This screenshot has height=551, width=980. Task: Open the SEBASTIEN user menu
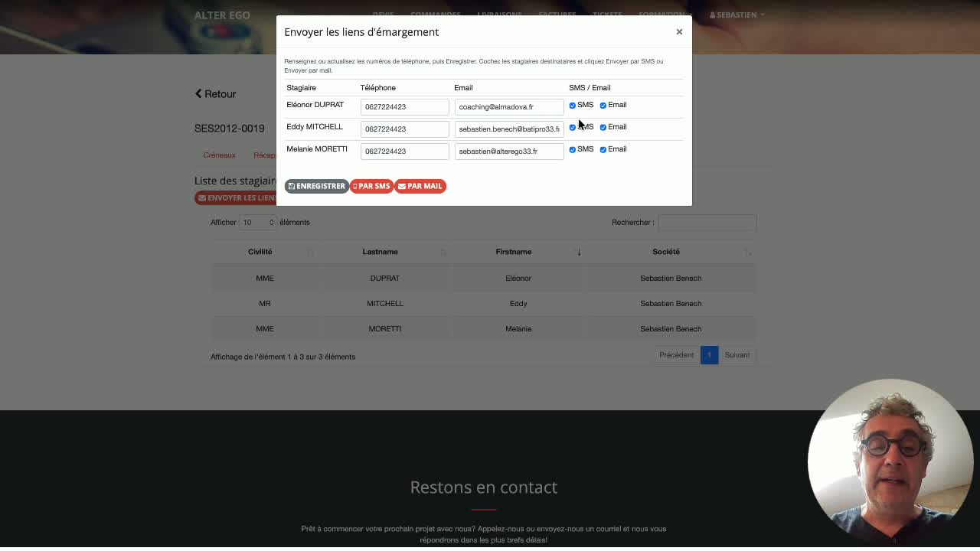[737, 15]
